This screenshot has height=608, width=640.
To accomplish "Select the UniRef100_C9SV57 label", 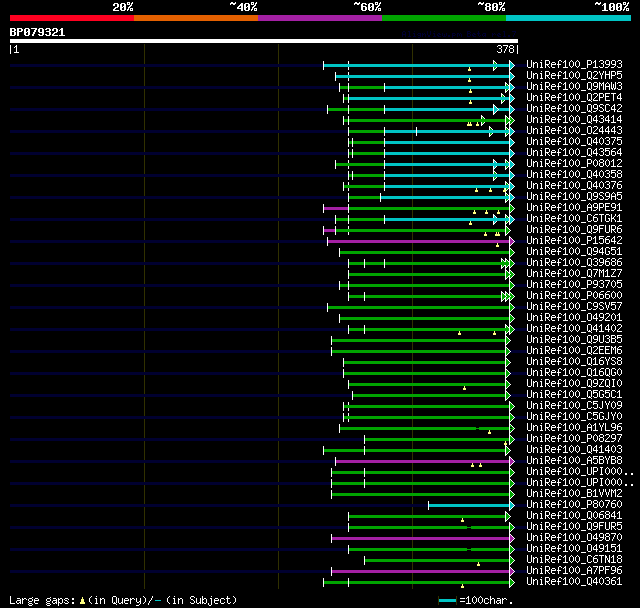I will 574,307.
